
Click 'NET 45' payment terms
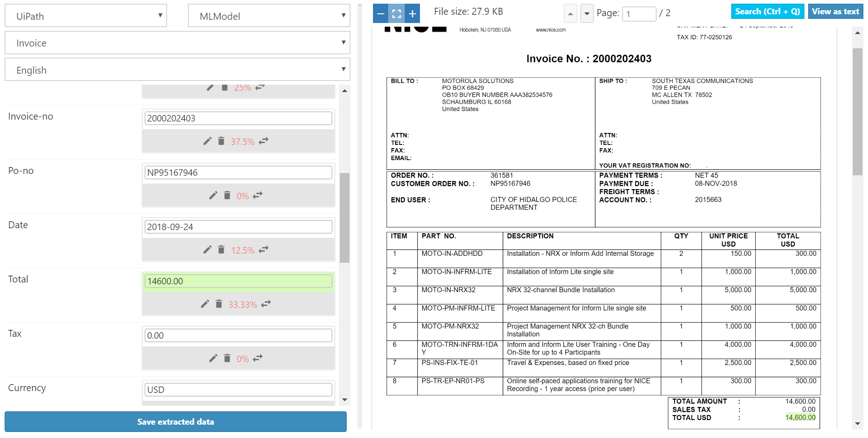pos(706,175)
